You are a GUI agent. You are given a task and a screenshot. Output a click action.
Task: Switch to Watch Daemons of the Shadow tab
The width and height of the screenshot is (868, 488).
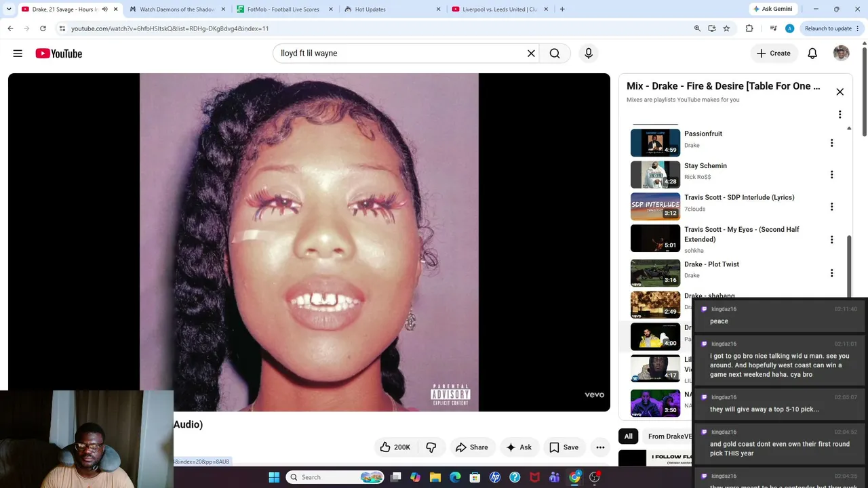[178, 9]
